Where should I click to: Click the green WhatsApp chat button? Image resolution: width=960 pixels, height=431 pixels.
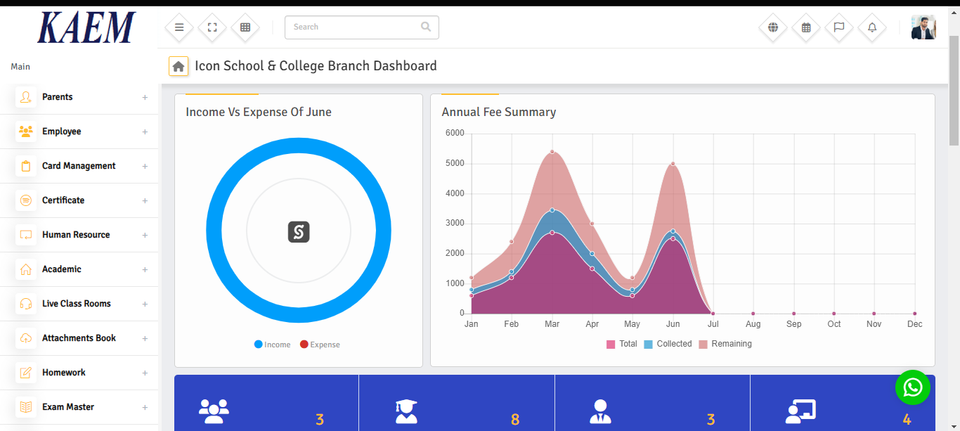[912, 387]
